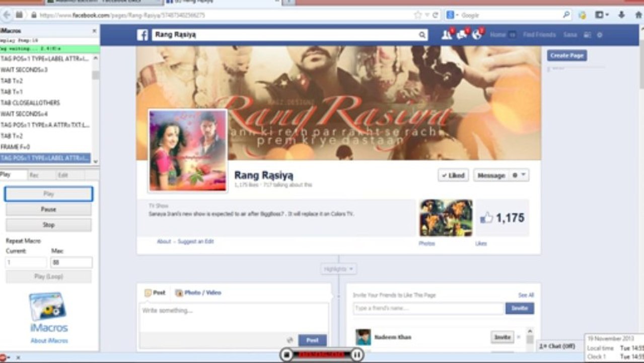Click the Message button on the page

(x=491, y=175)
